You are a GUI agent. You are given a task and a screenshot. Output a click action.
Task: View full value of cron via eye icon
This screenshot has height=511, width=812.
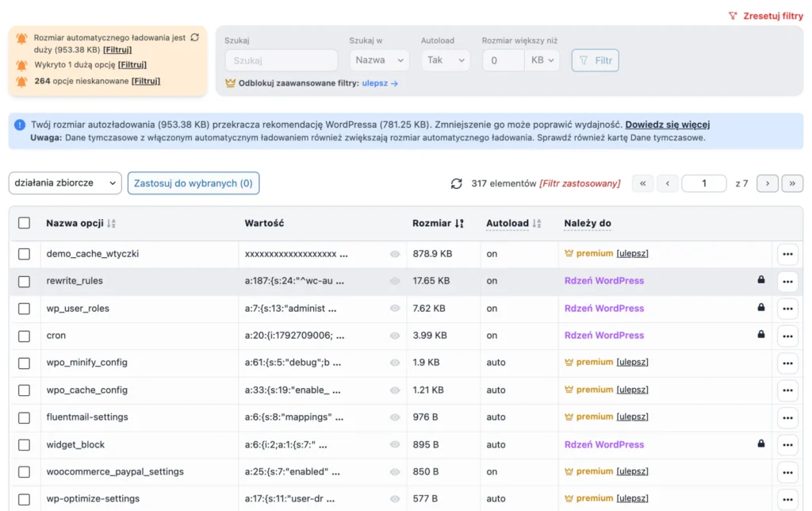pos(395,336)
